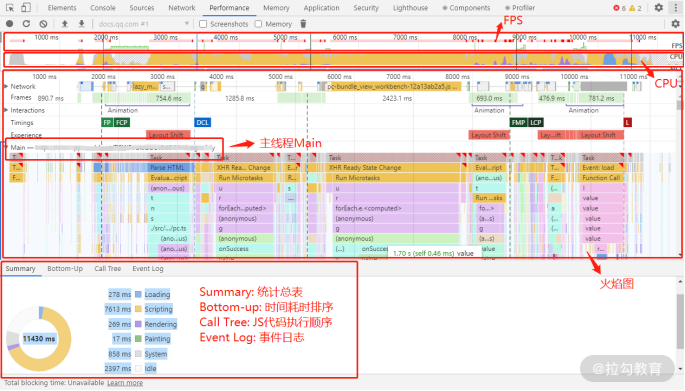
Task: Open the Call Tree tab
Action: (x=107, y=268)
